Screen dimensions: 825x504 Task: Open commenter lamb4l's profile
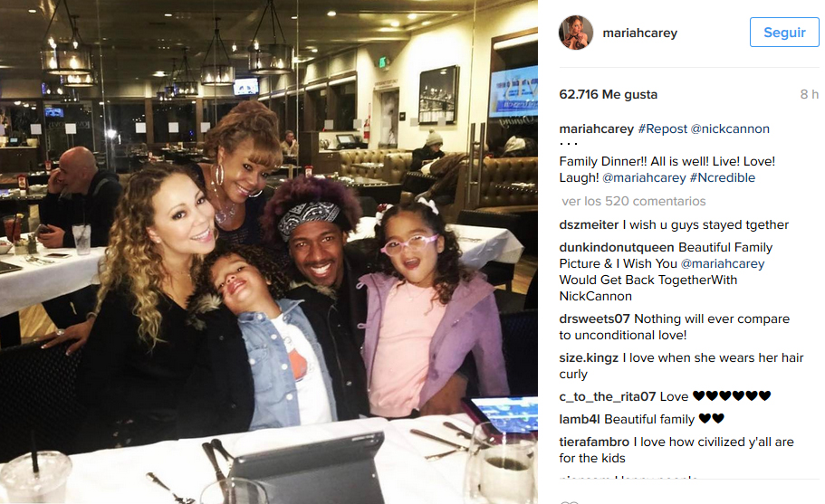tap(580, 419)
